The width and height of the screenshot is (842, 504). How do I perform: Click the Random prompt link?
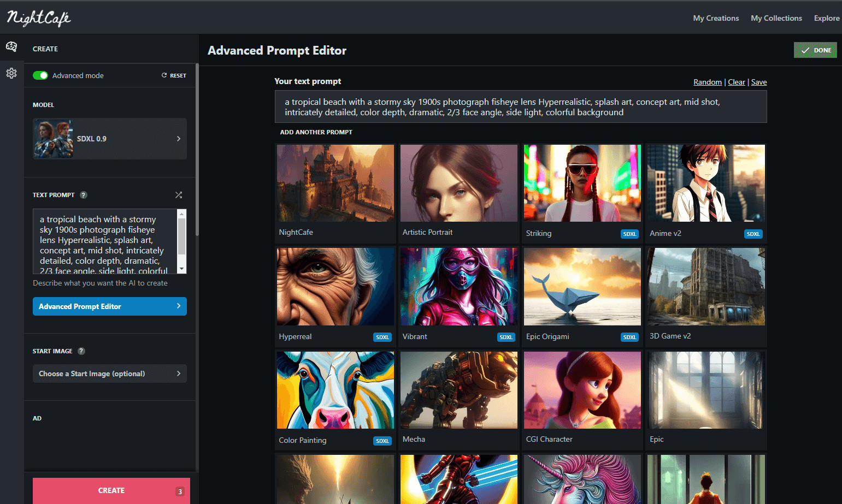pyautogui.click(x=708, y=82)
